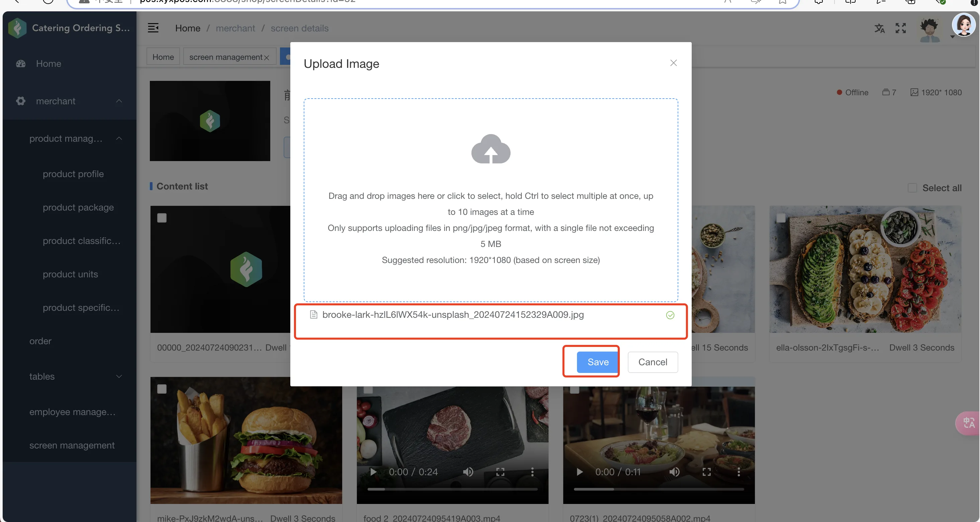The height and width of the screenshot is (522, 980).
Task: Click the fullscreen toggle icon in header
Action: pyautogui.click(x=900, y=28)
